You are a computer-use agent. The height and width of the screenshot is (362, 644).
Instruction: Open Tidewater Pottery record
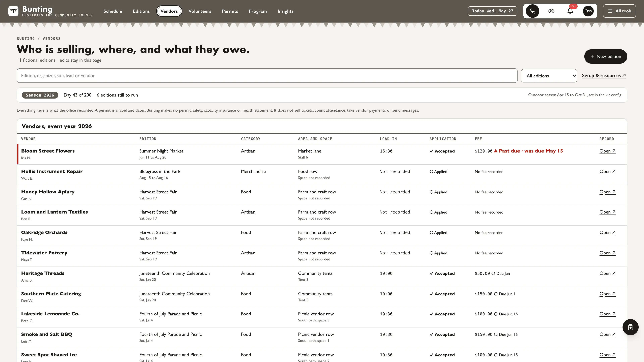[607, 253]
